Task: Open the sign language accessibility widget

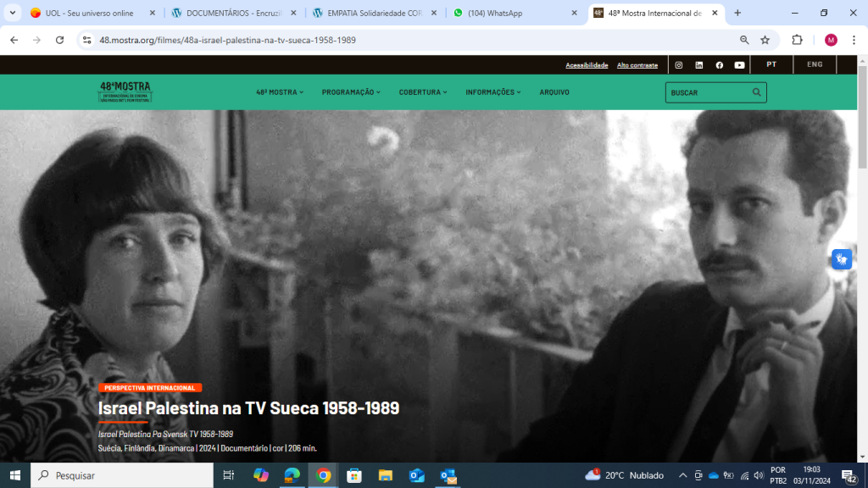Action: pos(841,259)
